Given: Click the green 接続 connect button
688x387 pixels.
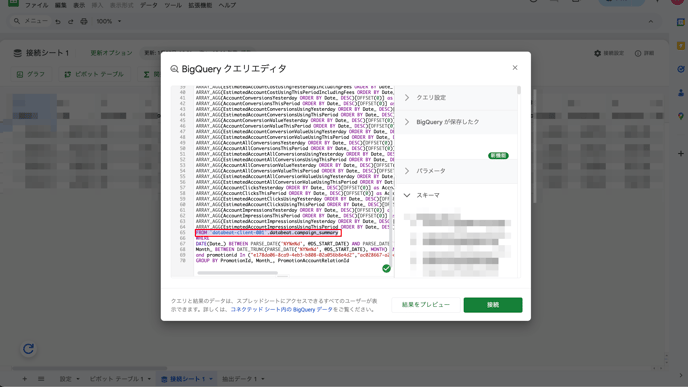Looking at the screenshot, I should click(493, 305).
